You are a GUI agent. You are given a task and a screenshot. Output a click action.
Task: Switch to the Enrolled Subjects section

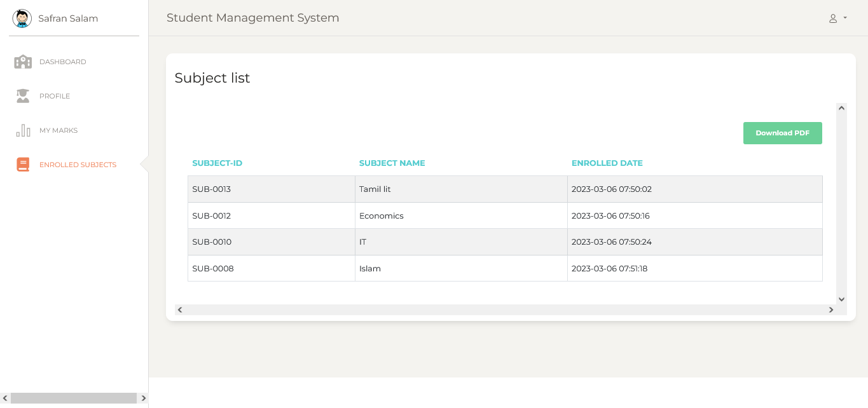tap(78, 164)
